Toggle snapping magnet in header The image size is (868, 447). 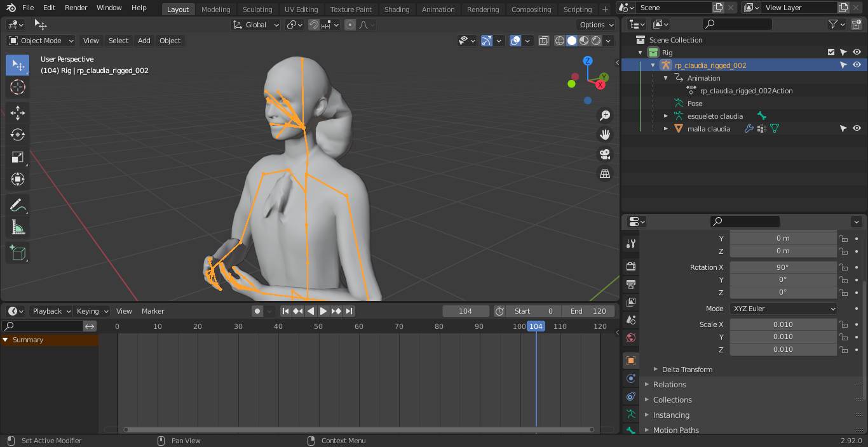point(314,25)
